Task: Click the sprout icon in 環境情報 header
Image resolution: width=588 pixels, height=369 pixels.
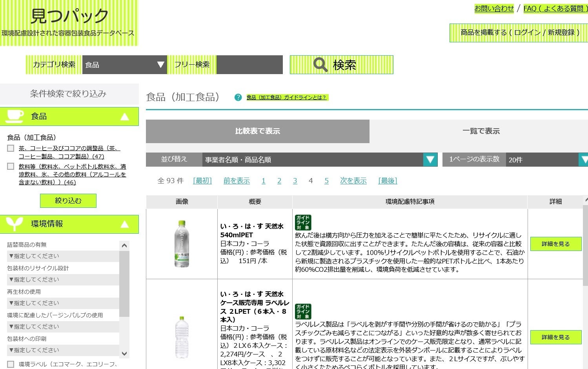Action: point(14,224)
